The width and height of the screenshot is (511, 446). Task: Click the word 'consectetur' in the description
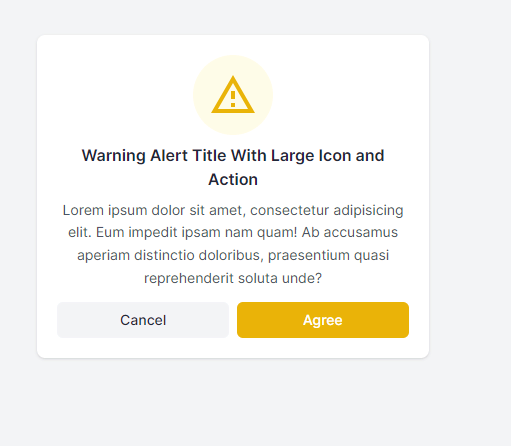coord(289,210)
